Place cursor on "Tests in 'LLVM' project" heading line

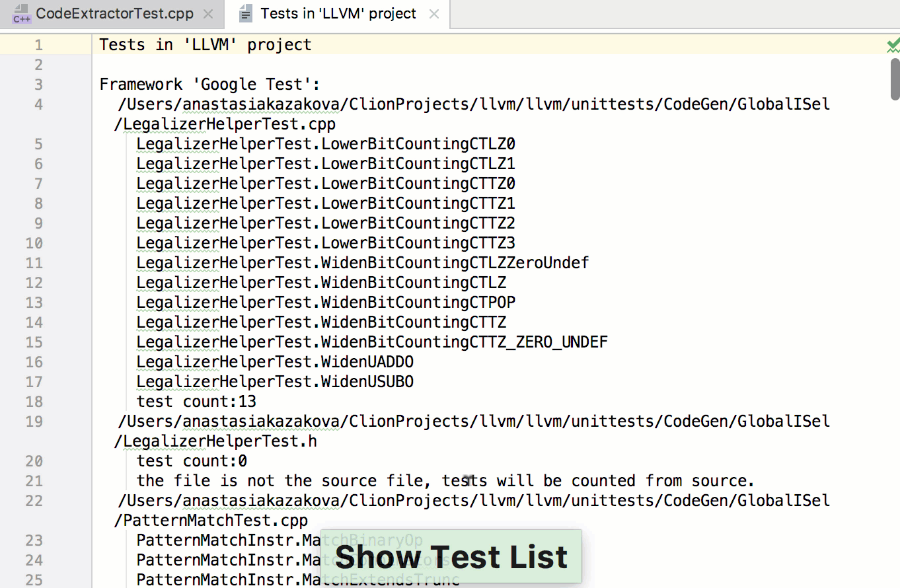(x=206, y=45)
